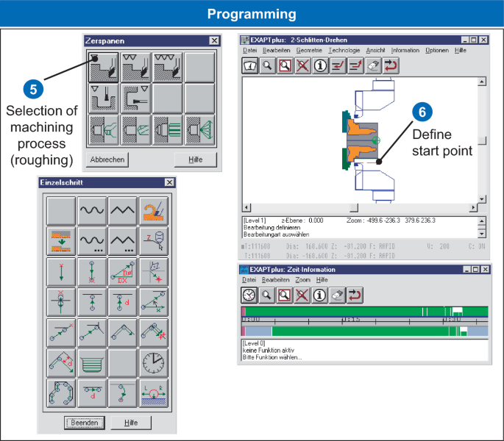Open the Technologie menu
This screenshot has width=504, height=441.
click(x=344, y=51)
